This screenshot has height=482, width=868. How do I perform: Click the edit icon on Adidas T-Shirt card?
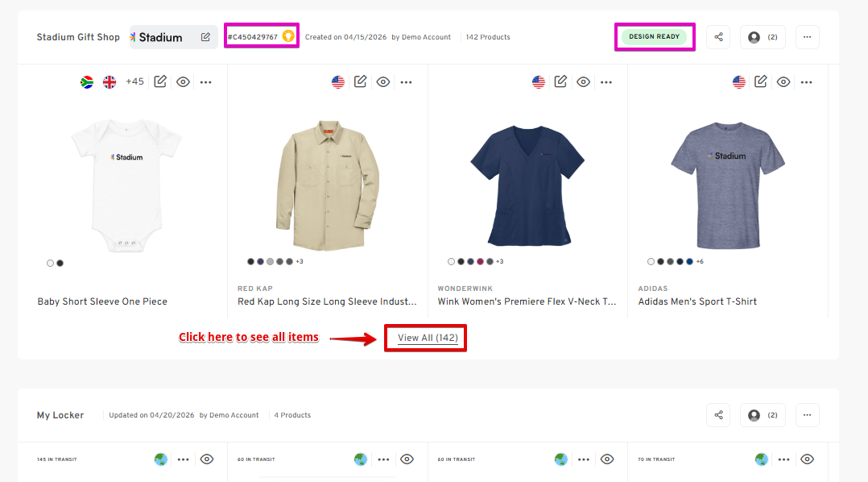[761, 81]
